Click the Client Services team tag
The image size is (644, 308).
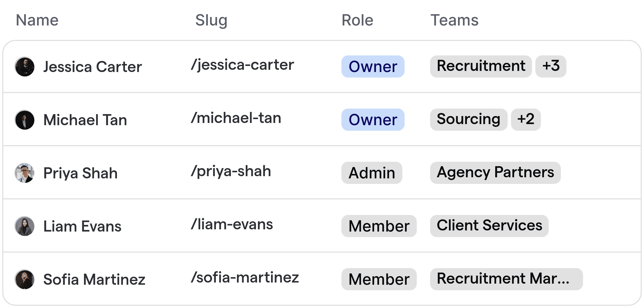(489, 226)
